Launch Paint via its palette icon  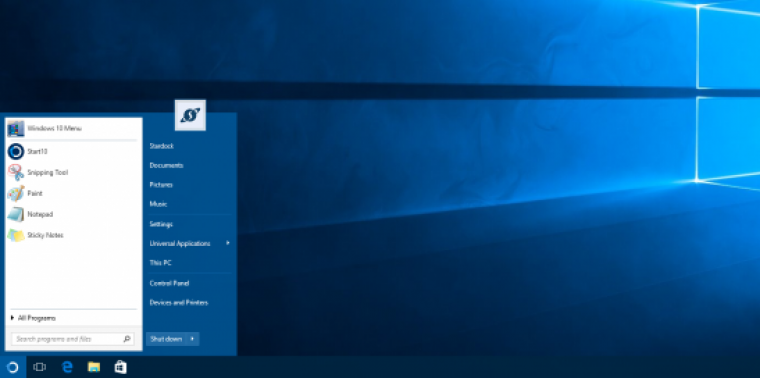pos(16,193)
